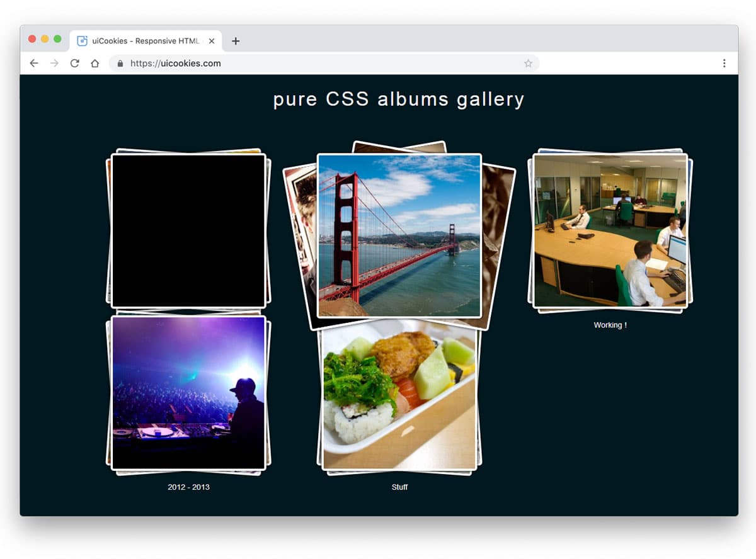This screenshot has height=559, width=756.
Task: Click the home icon in toolbar
Action: [95, 63]
